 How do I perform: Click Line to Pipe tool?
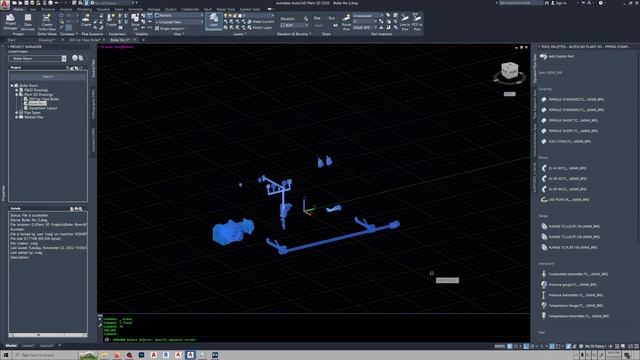coord(404,22)
